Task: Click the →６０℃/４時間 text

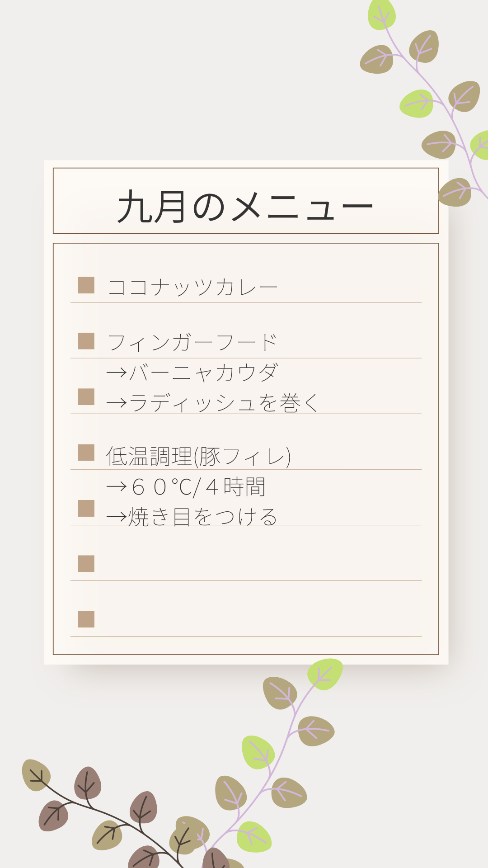Action: click(186, 487)
